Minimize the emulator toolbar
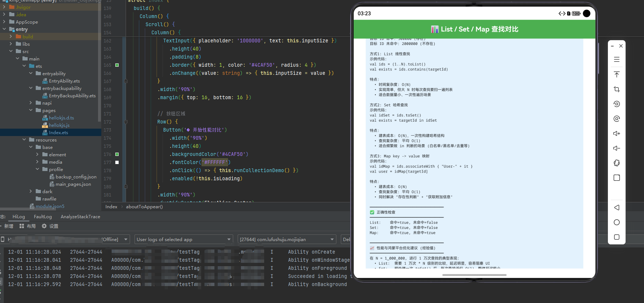The width and height of the screenshot is (644, 303). pyautogui.click(x=612, y=46)
